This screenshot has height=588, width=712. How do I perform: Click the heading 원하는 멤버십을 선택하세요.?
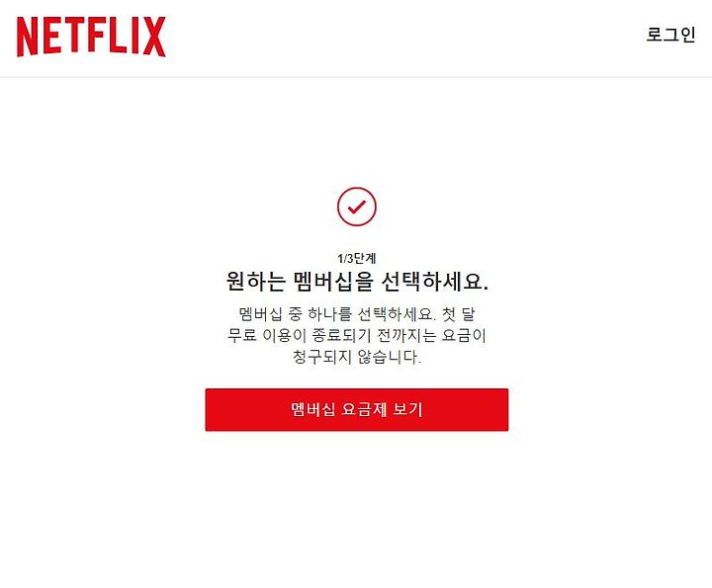(x=357, y=282)
